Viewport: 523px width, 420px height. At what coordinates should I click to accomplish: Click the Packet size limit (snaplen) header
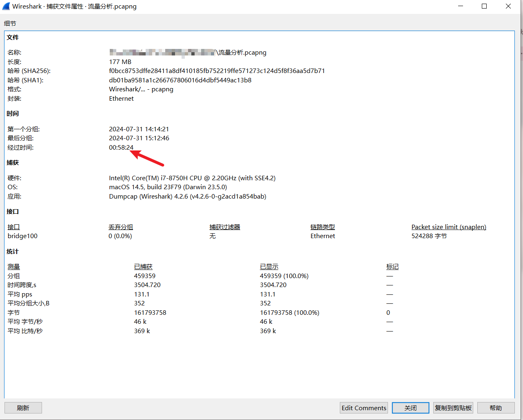click(449, 227)
